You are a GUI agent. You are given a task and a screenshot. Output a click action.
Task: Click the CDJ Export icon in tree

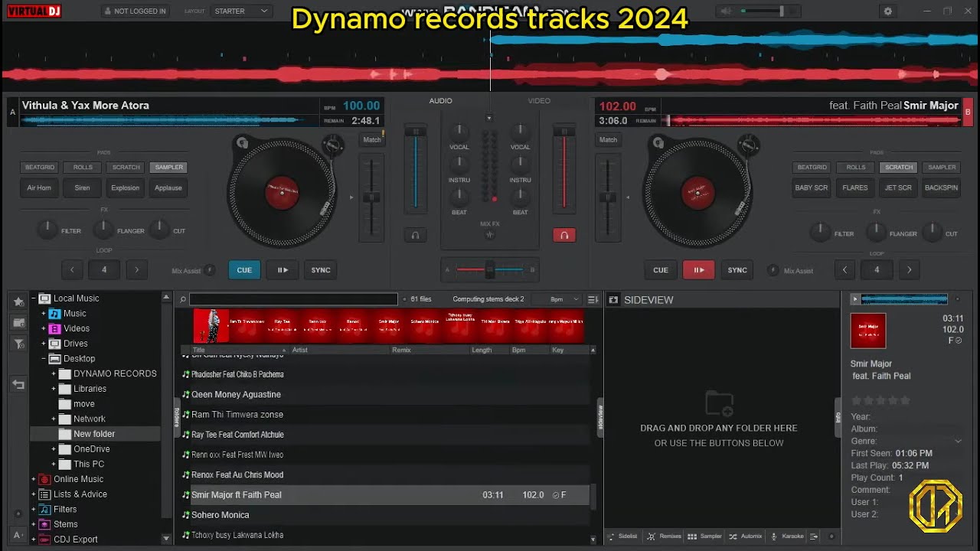tap(44, 540)
